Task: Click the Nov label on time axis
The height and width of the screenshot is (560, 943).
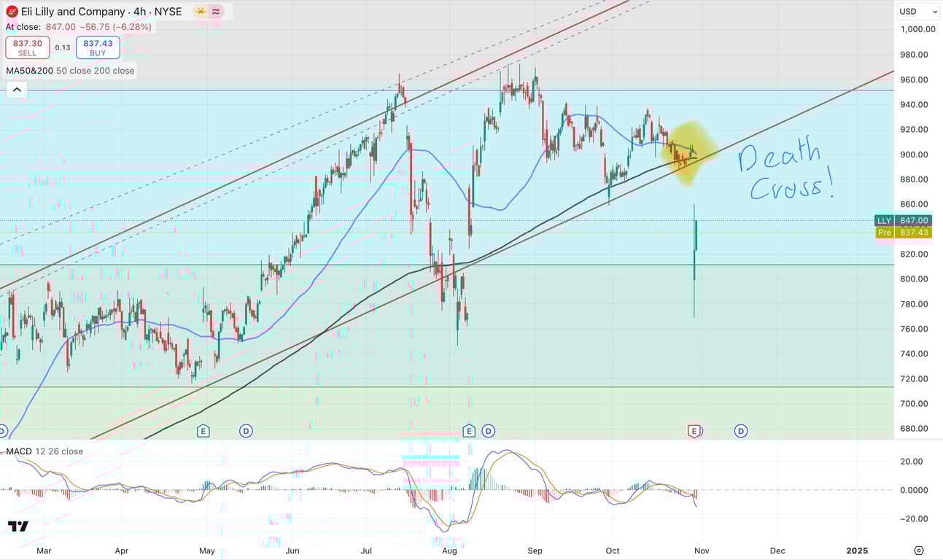Action: [701, 551]
